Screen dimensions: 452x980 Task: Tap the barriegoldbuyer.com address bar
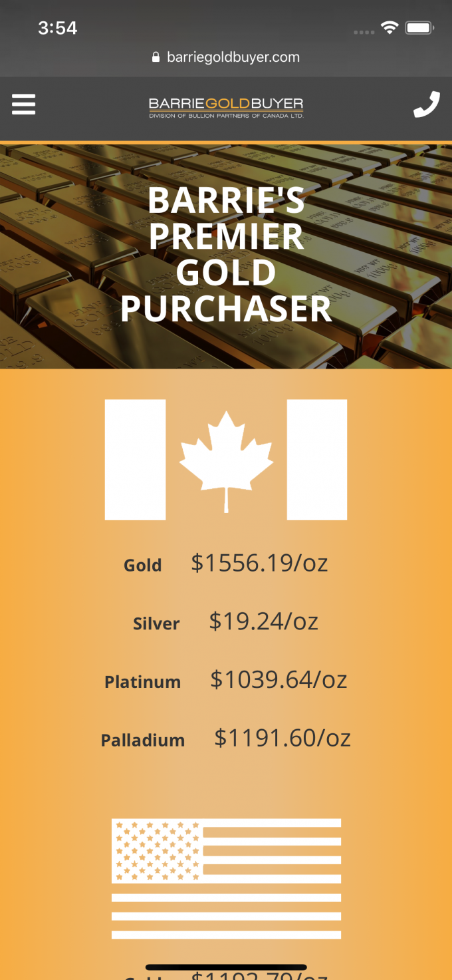pyautogui.click(x=233, y=57)
